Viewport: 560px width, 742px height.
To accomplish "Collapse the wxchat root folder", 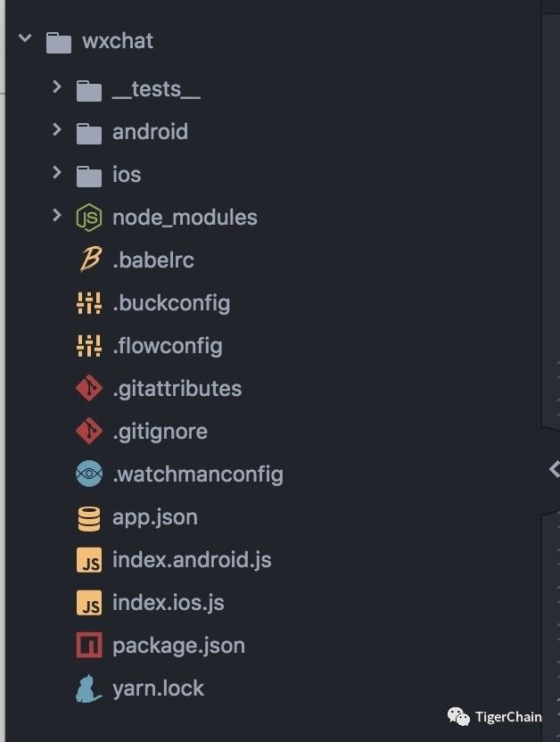I will coord(25,37).
